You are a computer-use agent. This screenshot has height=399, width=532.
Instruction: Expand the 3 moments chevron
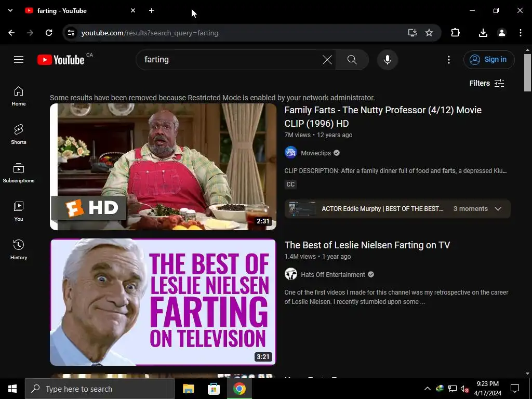click(x=498, y=209)
